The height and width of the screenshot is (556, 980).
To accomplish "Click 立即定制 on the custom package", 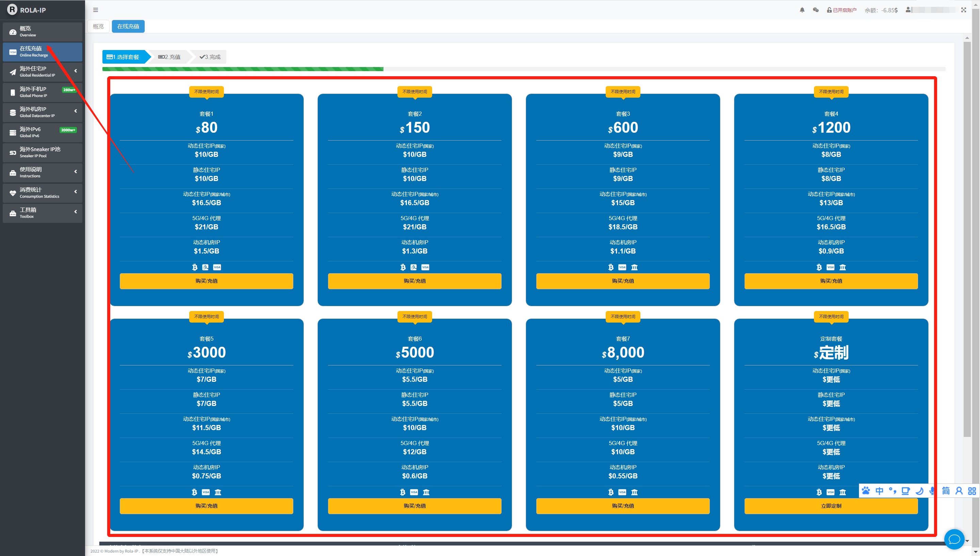I will click(x=831, y=506).
